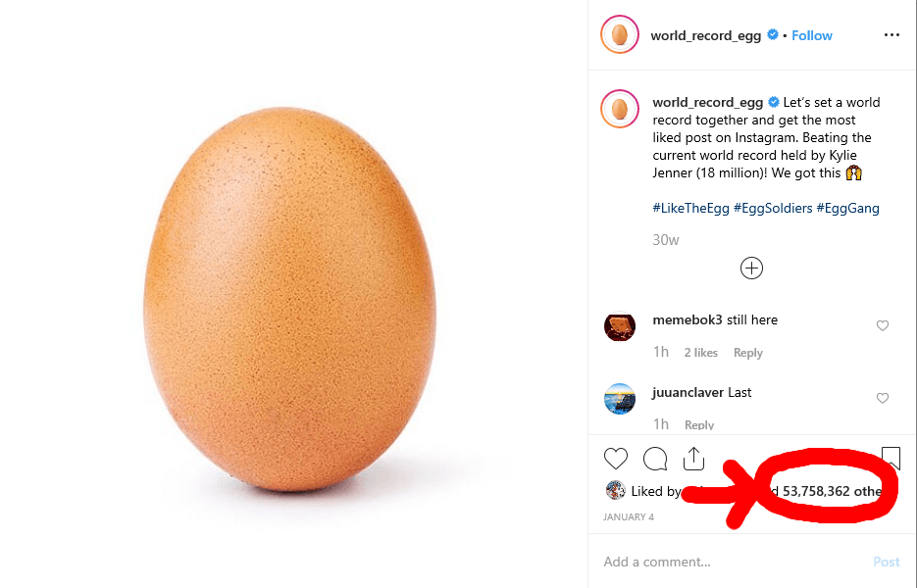917x588 pixels.
Task: Like the post with the heart icon
Action: tap(615, 459)
